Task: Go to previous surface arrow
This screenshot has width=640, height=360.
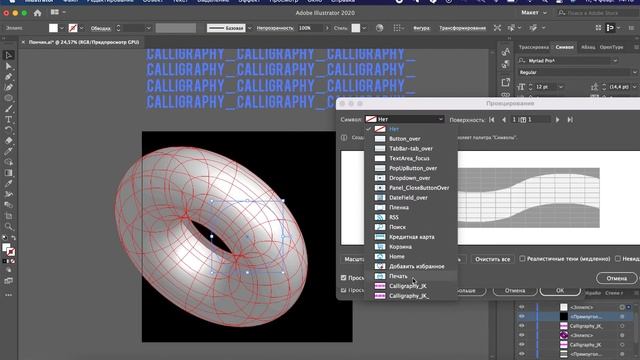Action: (x=504, y=120)
